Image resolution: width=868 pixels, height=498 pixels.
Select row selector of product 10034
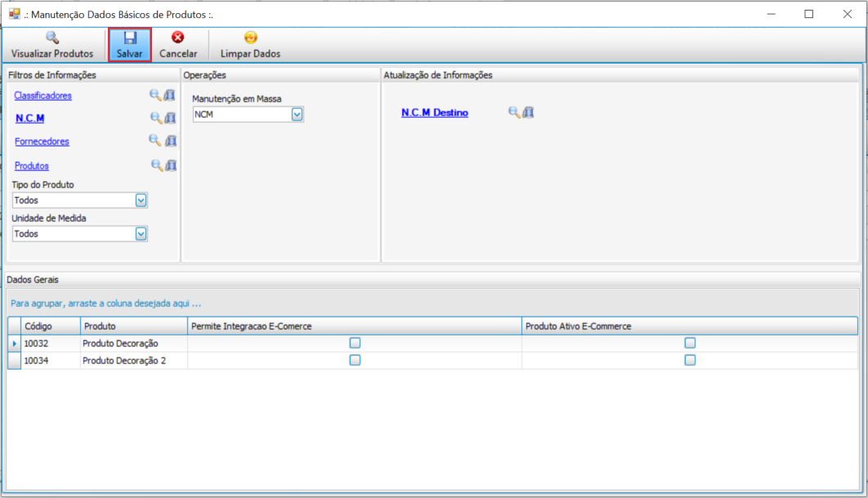pyautogui.click(x=15, y=361)
